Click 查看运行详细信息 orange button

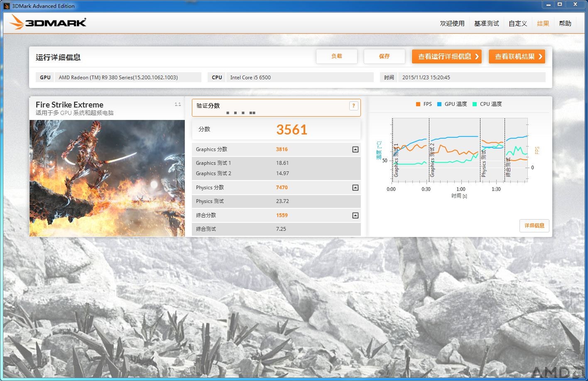pyautogui.click(x=447, y=56)
